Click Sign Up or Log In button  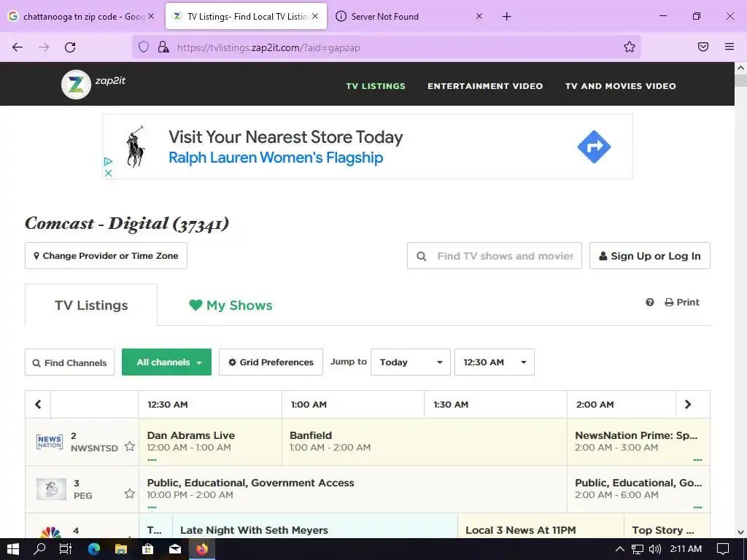(x=650, y=256)
